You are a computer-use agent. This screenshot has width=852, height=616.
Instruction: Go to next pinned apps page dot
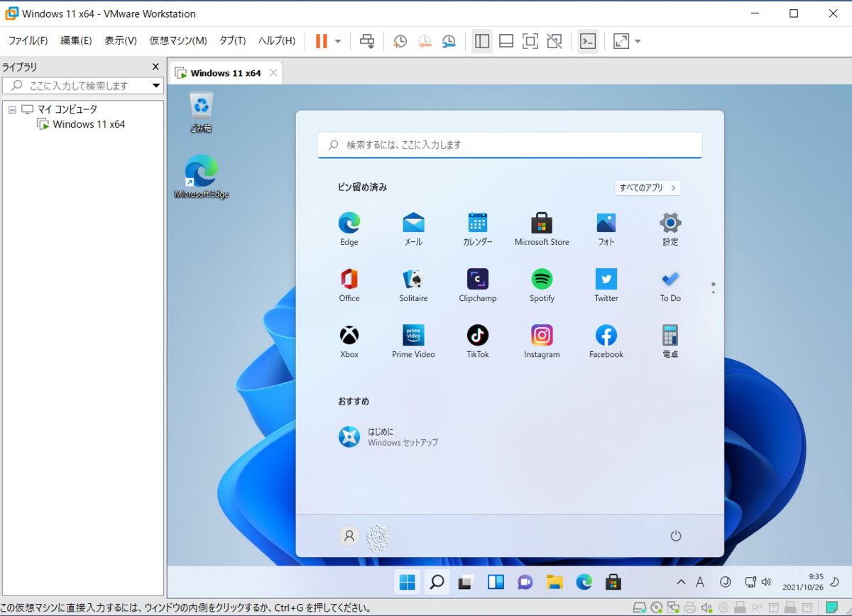click(x=713, y=292)
